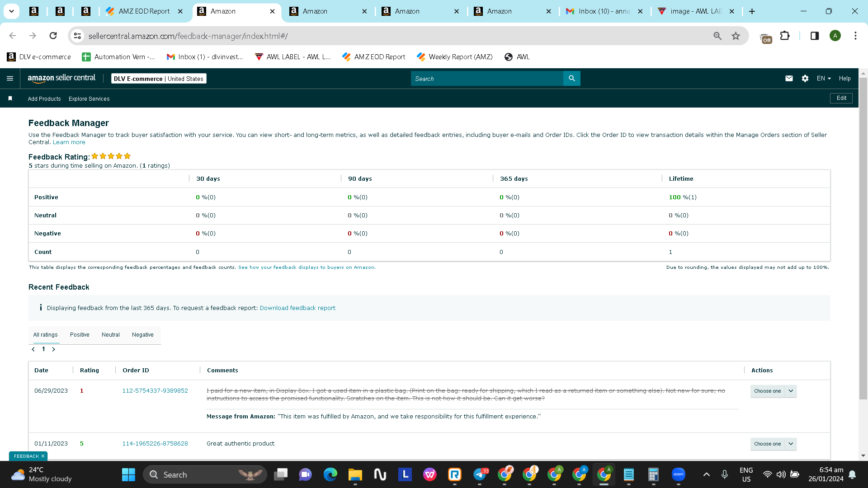Click the browser address bar URL
The image size is (868, 488).
(x=188, y=36)
